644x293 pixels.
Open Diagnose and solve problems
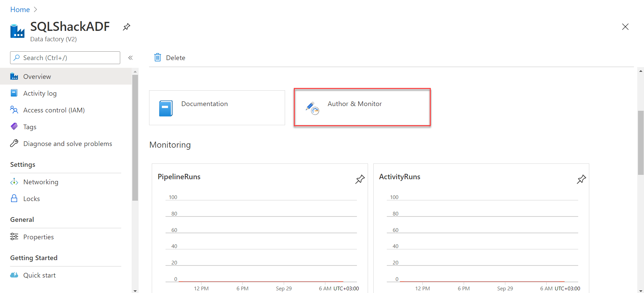(67, 144)
